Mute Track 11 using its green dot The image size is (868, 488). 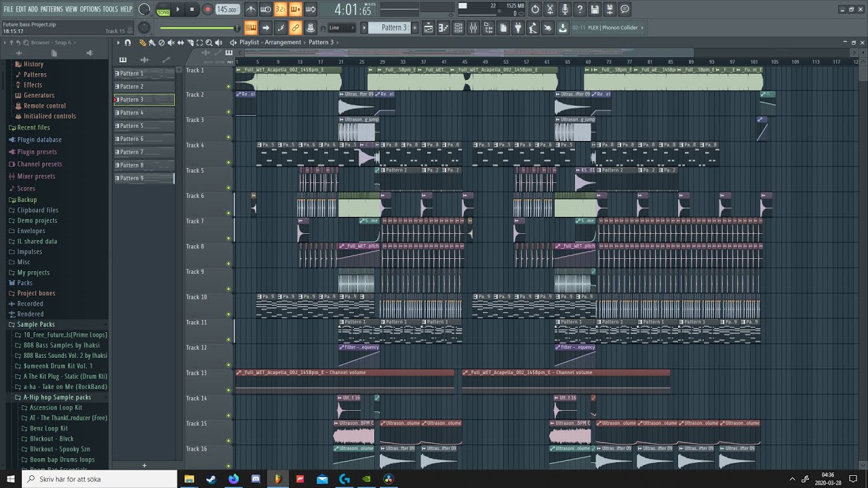pos(229,340)
